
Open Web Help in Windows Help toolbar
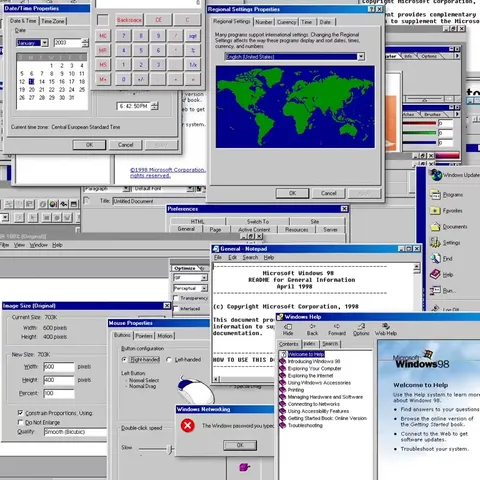(x=386, y=330)
